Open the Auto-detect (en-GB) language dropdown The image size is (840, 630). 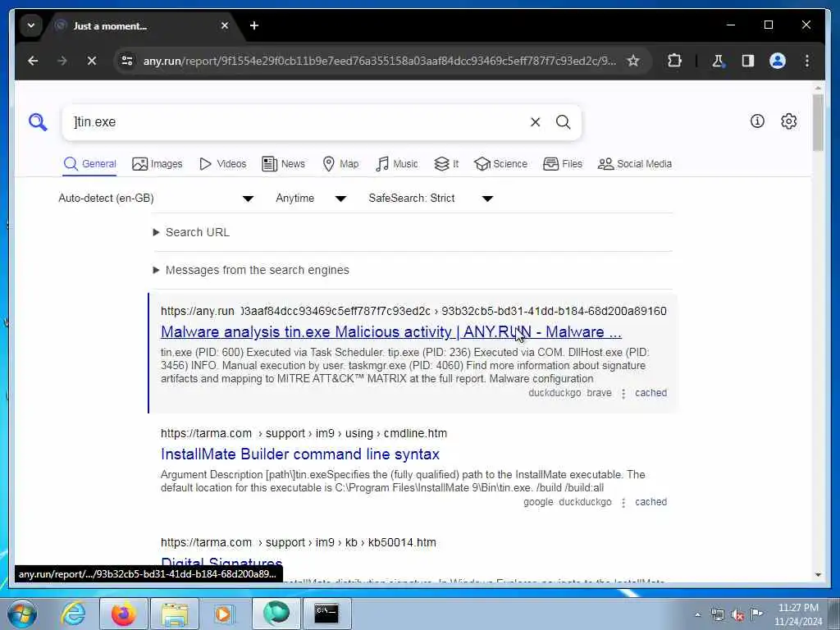(156, 199)
